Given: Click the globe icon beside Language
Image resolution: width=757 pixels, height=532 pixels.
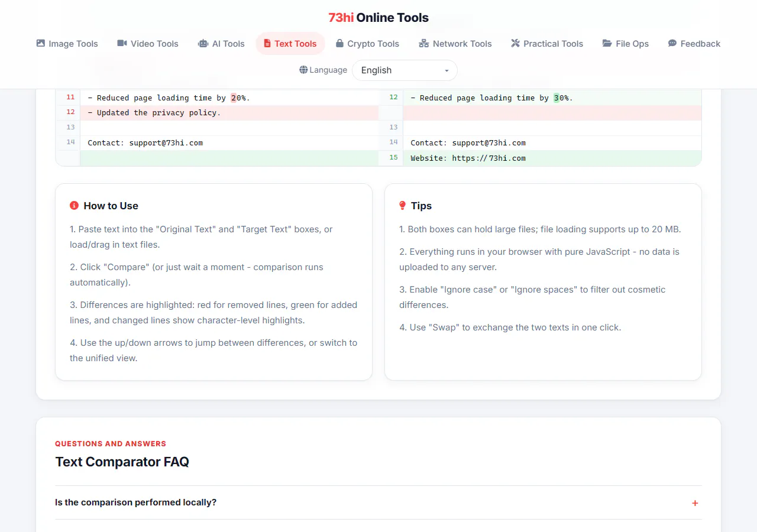Looking at the screenshot, I should (303, 70).
